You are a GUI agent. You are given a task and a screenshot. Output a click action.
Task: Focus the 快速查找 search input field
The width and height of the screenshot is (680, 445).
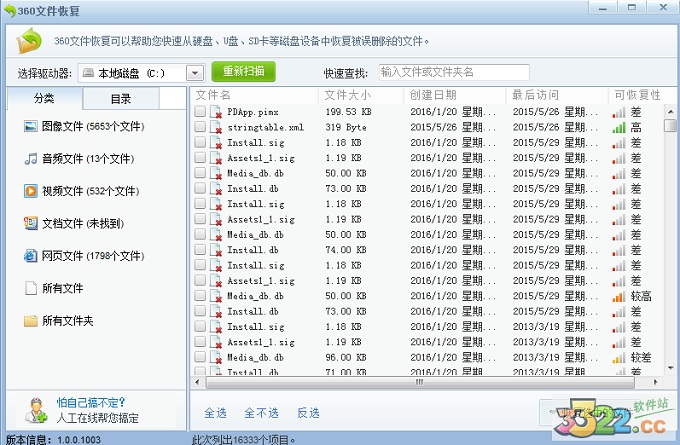pos(454,72)
